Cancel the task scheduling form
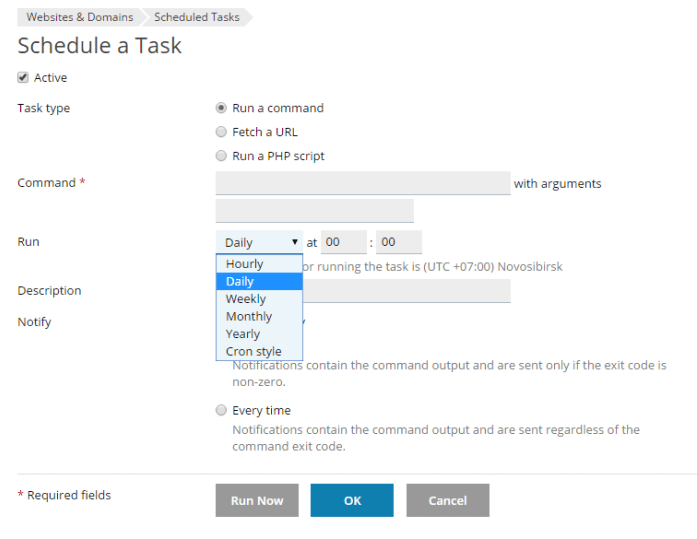This screenshot has width=697, height=539. pyautogui.click(x=447, y=500)
